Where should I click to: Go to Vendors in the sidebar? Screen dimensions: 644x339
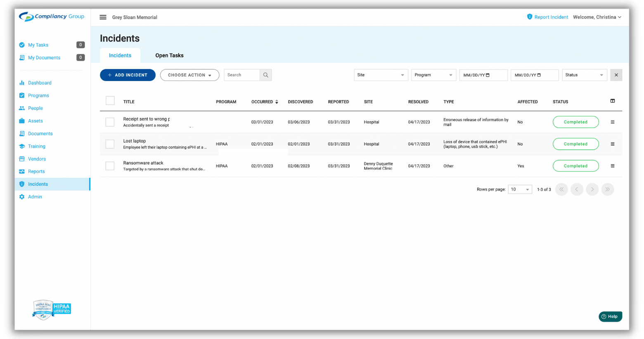click(x=37, y=159)
